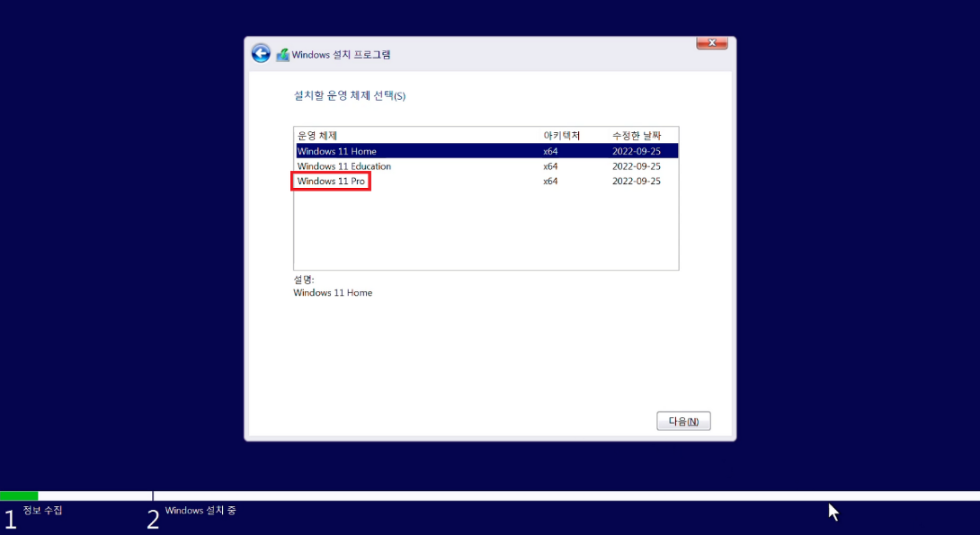Click the 2022-09-25 date in Home row

coord(637,151)
